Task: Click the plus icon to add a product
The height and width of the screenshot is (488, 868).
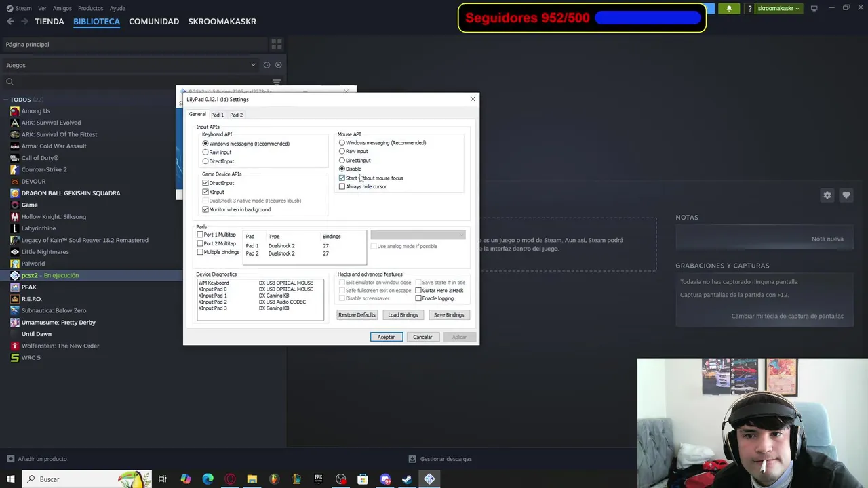Action: [10, 459]
